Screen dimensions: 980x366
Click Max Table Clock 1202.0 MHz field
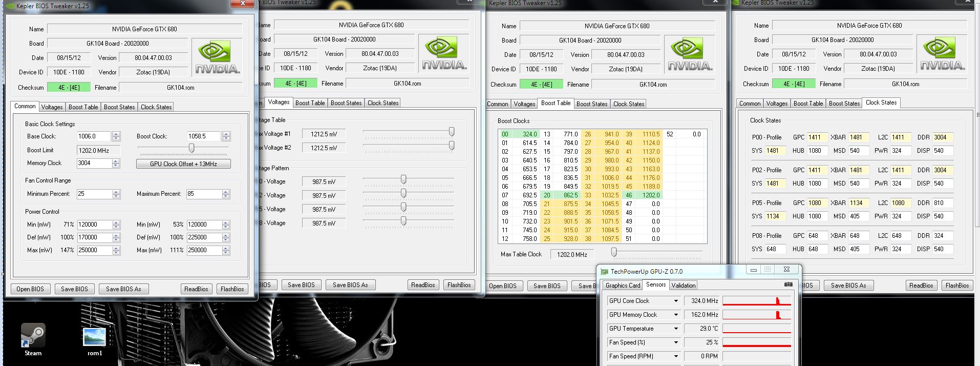[x=572, y=255]
